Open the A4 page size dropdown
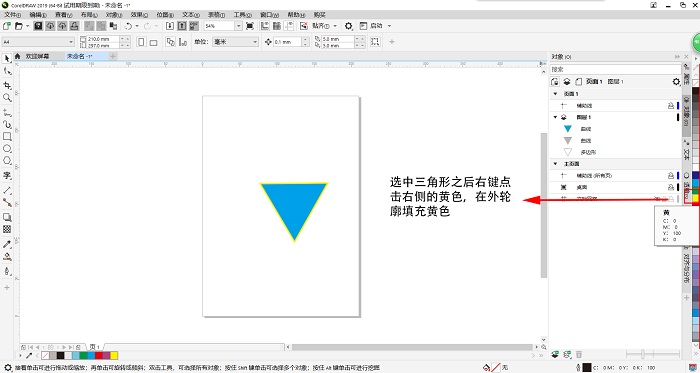Screen dimensions: 700x373 [x=71, y=42]
